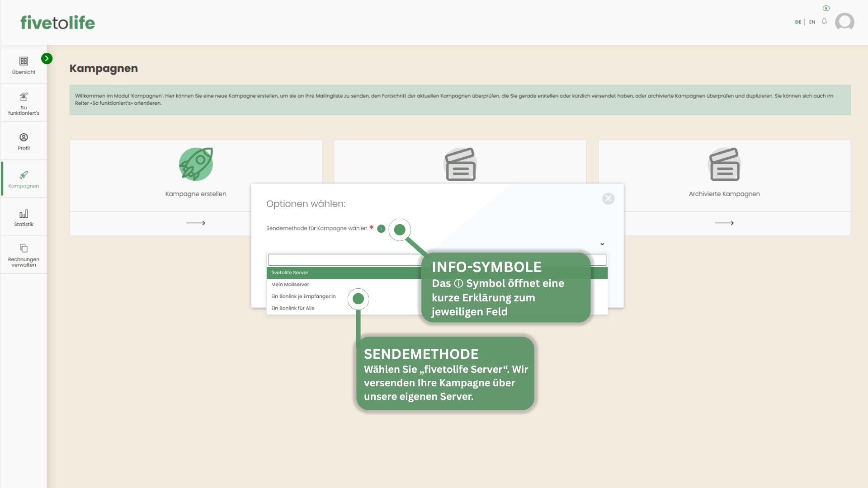The image size is (868, 488).
Task: Open Rechnungen verwalten sidebar item
Action: pyautogui.click(x=24, y=255)
